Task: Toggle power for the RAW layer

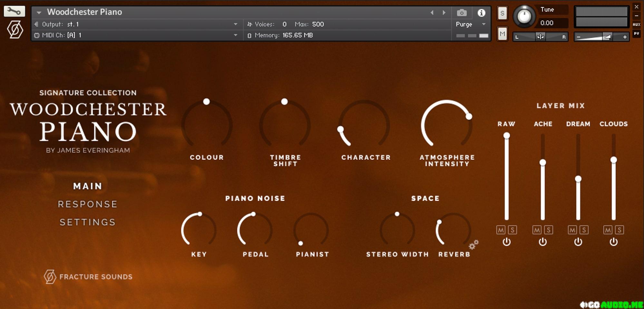Action: point(506,242)
